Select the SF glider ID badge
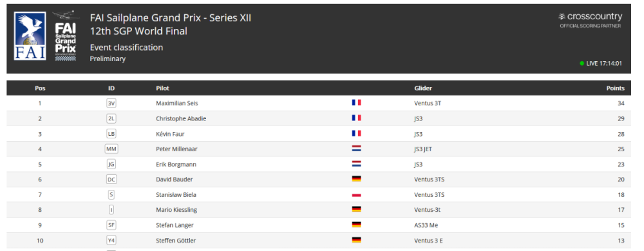 (111, 225)
